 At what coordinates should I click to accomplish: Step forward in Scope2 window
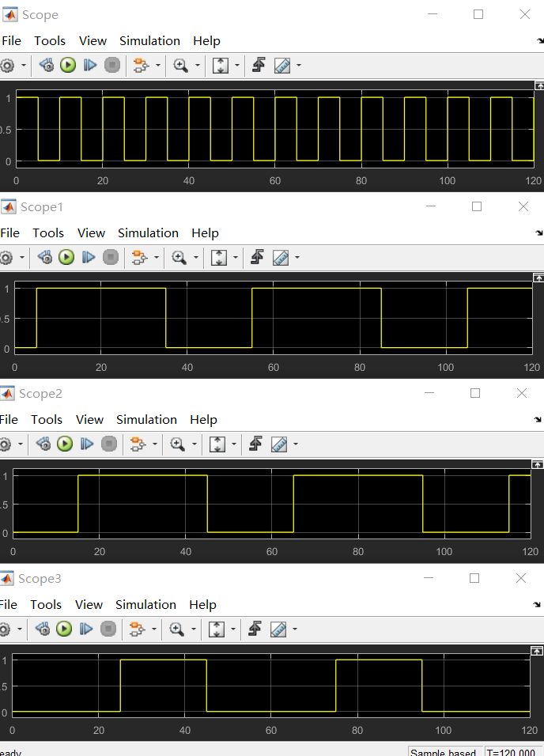point(87,444)
